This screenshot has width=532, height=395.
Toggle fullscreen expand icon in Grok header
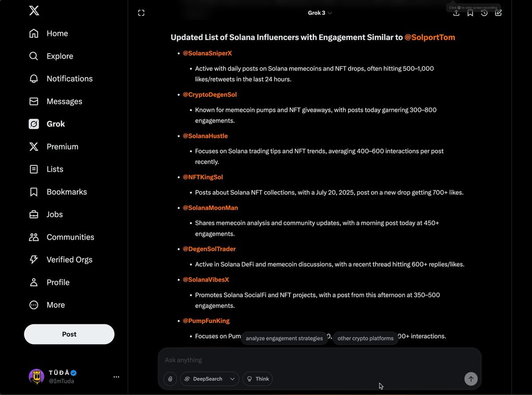(x=141, y=13)
